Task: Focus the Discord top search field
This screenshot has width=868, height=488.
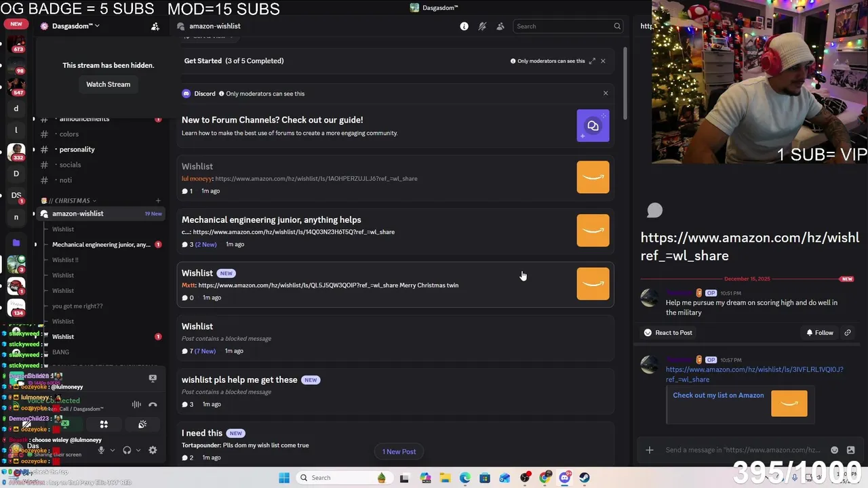Action: click(x=568, y=26)
